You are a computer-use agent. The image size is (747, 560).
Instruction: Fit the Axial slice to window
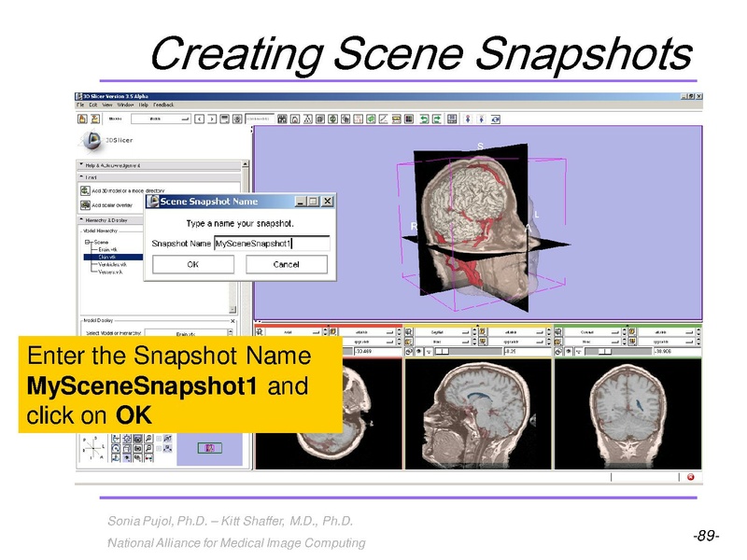click(x=259, y=332)
